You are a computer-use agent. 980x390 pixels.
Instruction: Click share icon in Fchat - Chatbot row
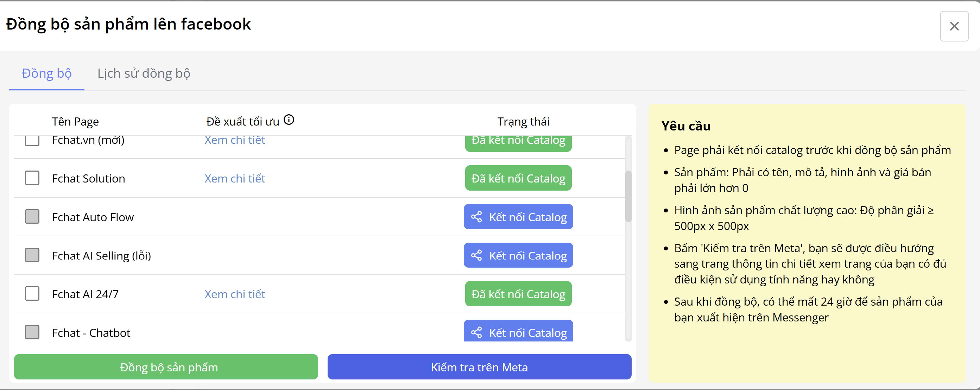476,332
